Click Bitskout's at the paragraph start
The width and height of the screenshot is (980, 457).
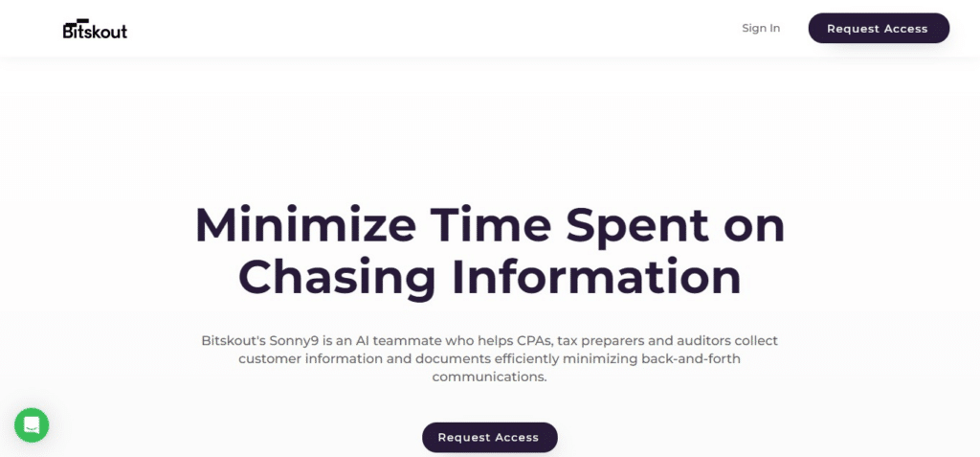click(x=234, y=341)
